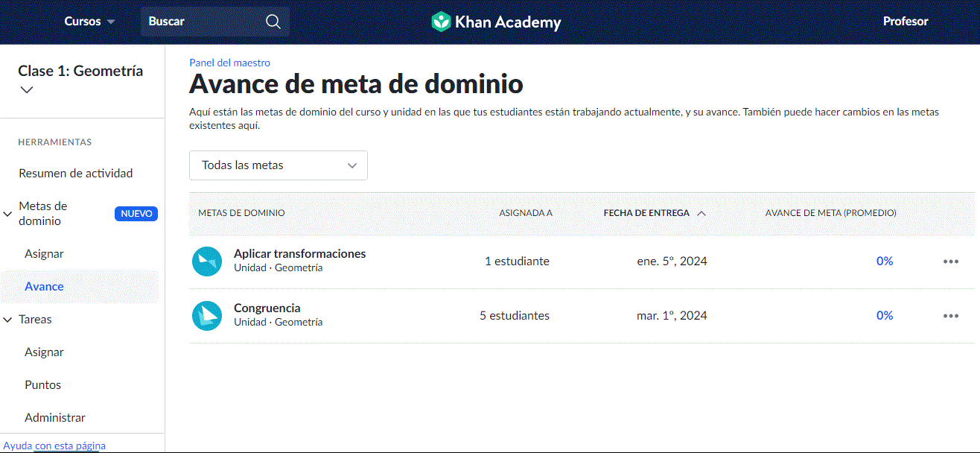Open the Cursos dropdown
Screen dimensions: 980x453
coord(89,22)
